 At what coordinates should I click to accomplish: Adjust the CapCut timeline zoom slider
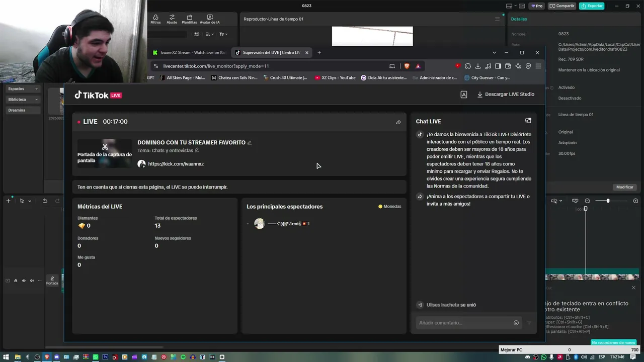[x=608, y=201]
